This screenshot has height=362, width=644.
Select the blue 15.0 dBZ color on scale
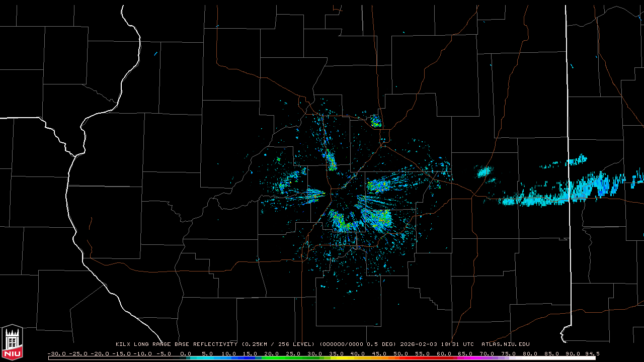coord(250,358)
